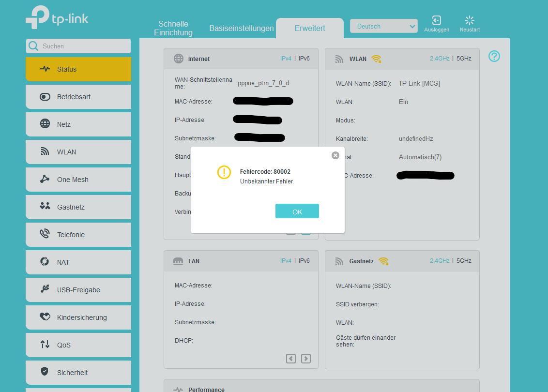Click the USB-Freigabe plug icon in sidebar
548x392 pixels.
(x=45, y=288)
